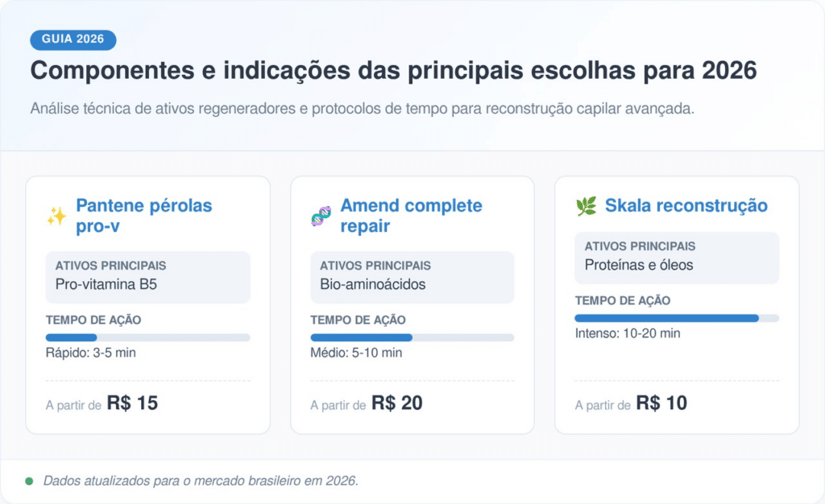
Task: Click the Amend action time progress bar
Action: pyautogui.click(x=412, y=337)
